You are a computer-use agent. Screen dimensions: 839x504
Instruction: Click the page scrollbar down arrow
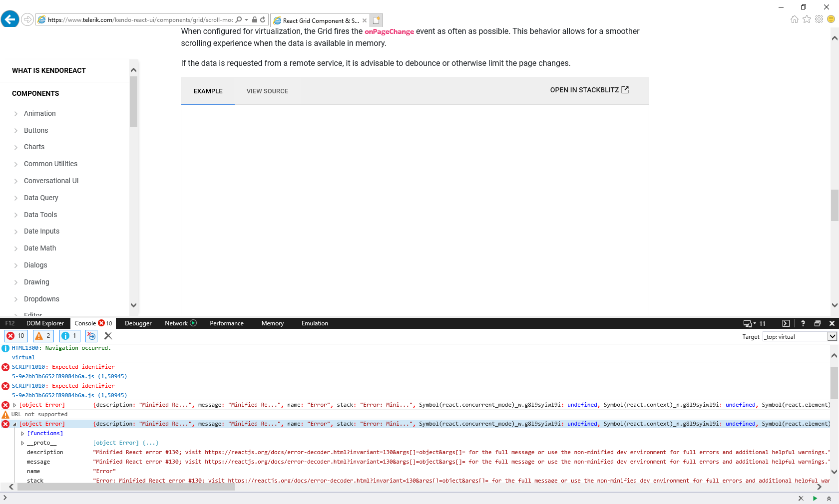(835, 305)
